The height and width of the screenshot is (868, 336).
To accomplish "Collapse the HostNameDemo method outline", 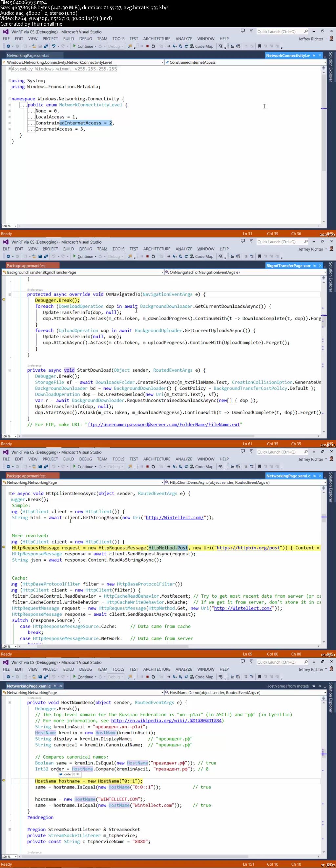I will (10, 702).
